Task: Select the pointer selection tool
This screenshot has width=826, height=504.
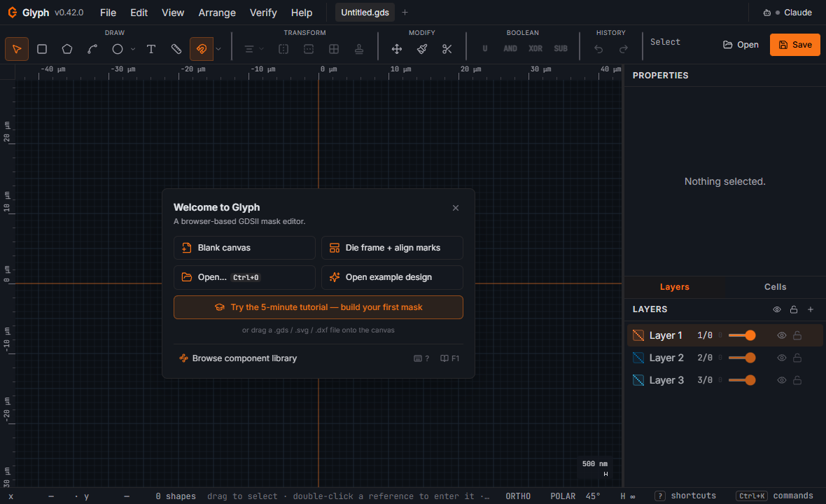Action: 17,49
